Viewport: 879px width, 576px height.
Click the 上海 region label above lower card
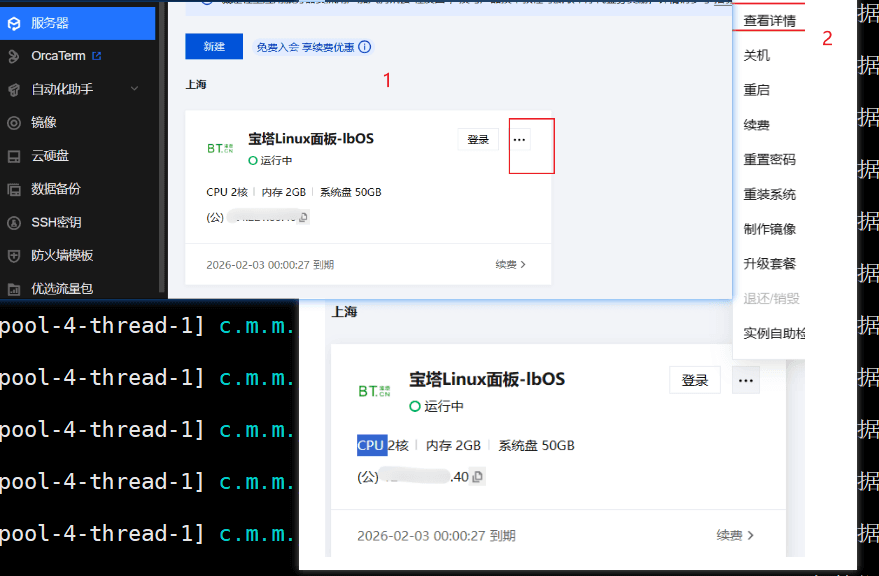[x=344, y=312]
